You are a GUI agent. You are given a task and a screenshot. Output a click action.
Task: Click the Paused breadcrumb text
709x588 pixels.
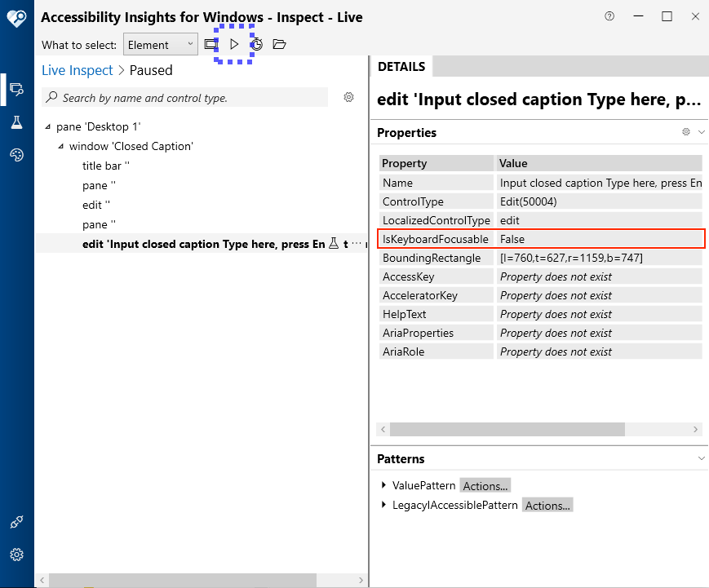coord(151,70)
